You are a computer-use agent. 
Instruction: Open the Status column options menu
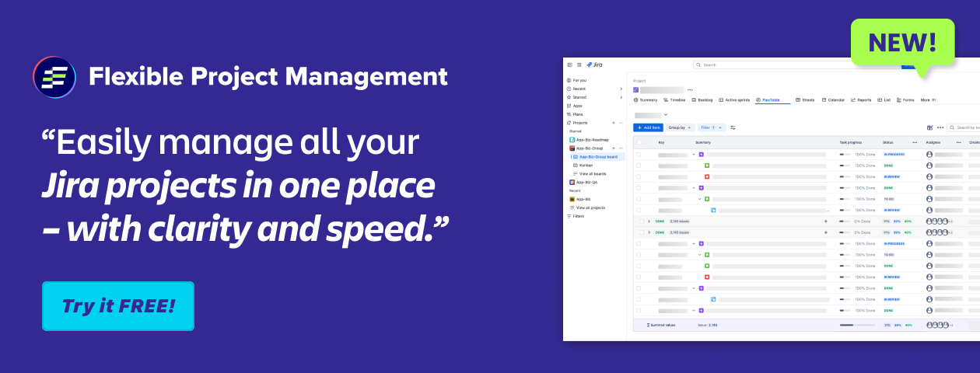pos(915,143)
